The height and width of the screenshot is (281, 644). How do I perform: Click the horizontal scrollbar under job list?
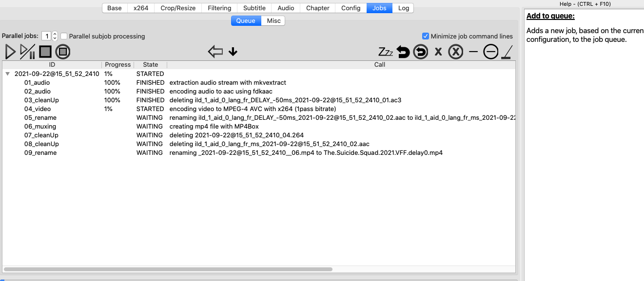coord(168,269)
